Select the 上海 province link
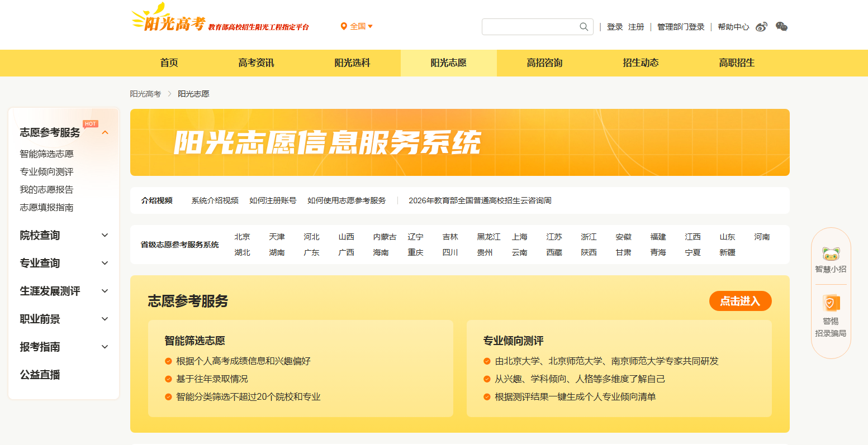The height and width of the screenshot is (445, 868). coord(520,237)
